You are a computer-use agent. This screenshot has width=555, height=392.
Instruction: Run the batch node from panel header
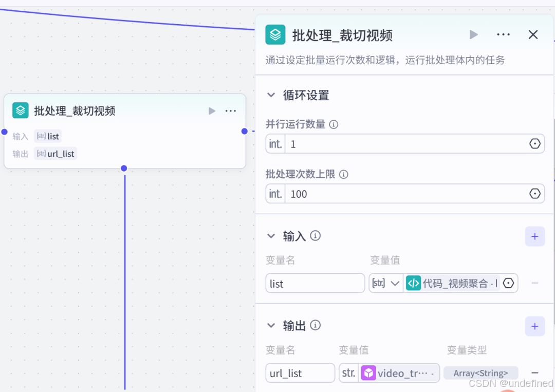point(474,34)
